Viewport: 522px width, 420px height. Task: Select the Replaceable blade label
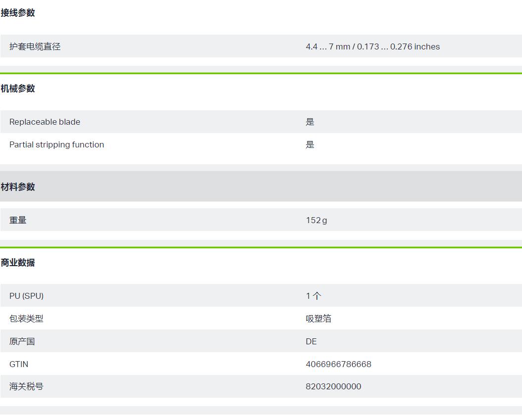pyautogui.click(x=45, y=122)
